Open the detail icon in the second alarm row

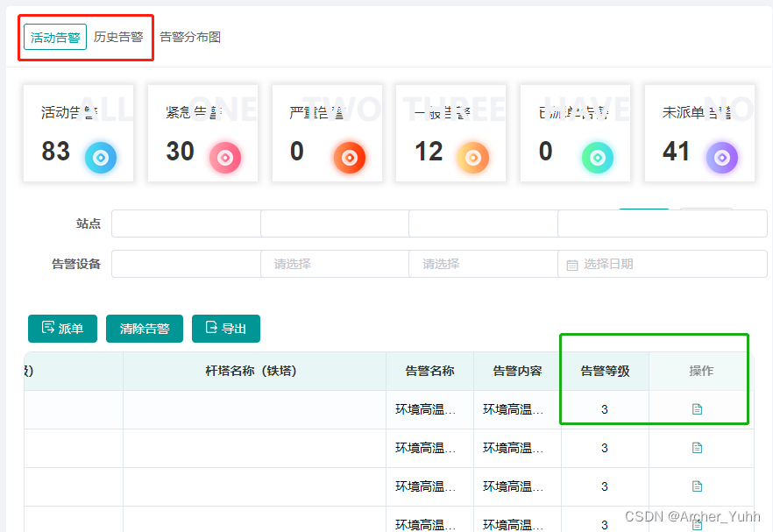point(699,448)
